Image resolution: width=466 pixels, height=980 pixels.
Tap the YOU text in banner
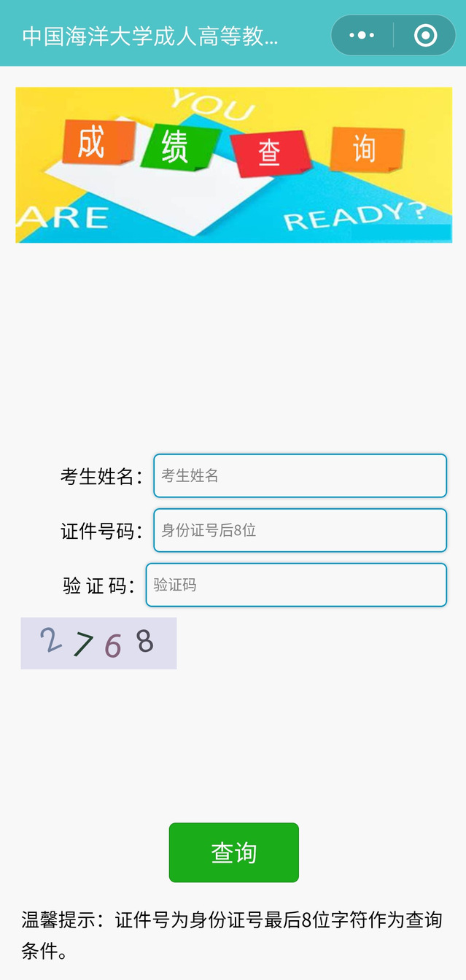click(212, 105)
